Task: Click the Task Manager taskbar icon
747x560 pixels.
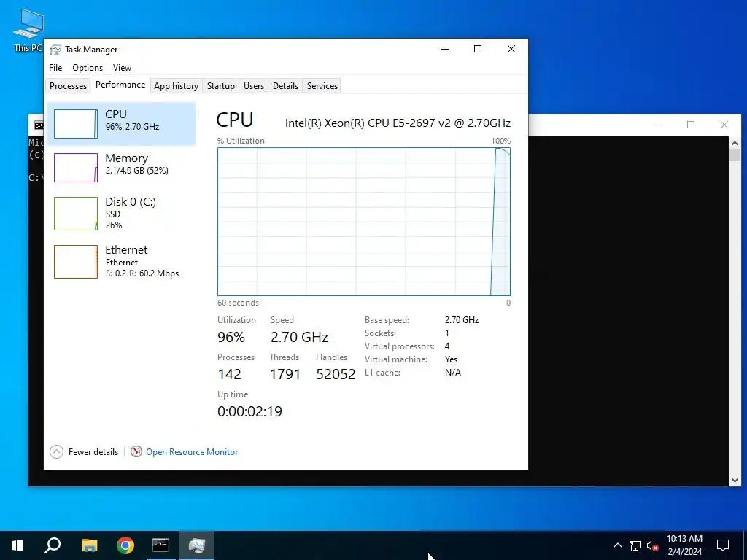Action: [x=197, y=545]
